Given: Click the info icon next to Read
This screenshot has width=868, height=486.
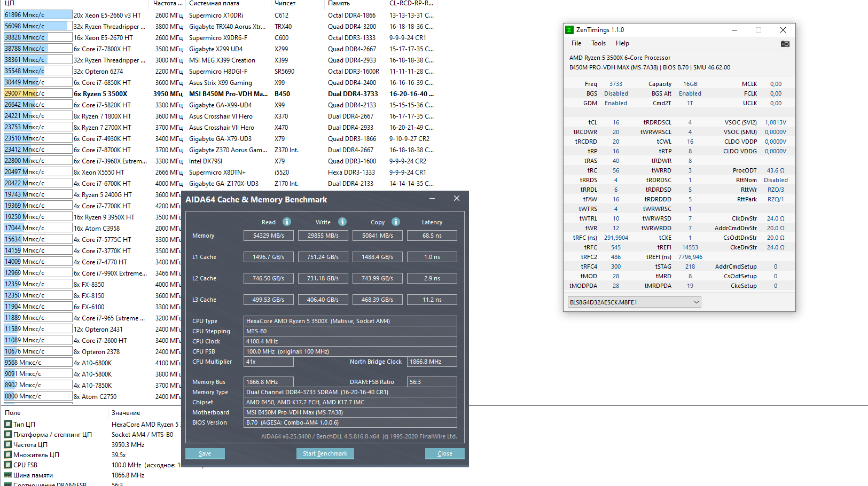Looking at the screenshot, I should click(x=287, y=222).
